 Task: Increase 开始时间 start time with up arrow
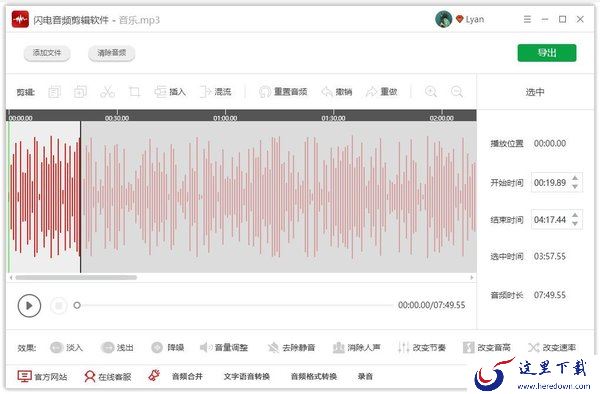tap(575, 179)
